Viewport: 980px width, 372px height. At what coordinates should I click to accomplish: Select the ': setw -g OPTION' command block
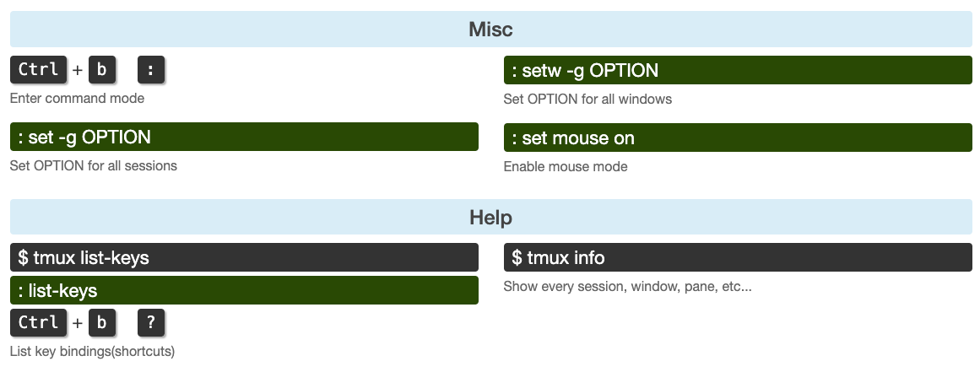737,70
